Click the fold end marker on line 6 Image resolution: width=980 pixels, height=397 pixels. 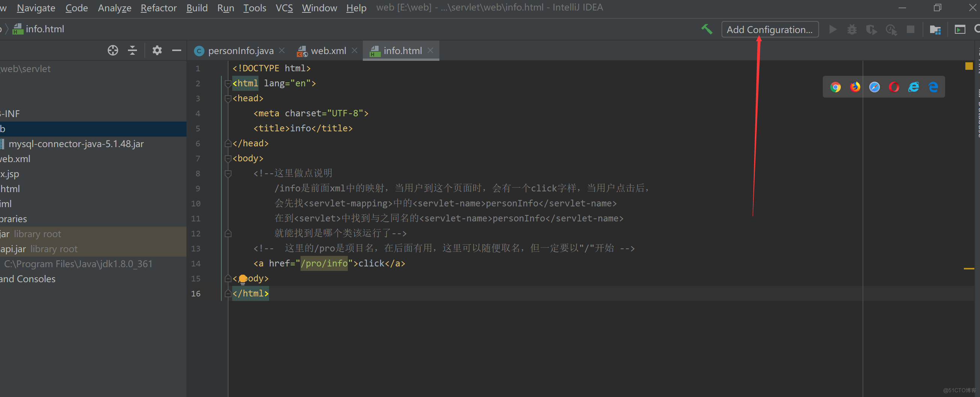tap(228, 143)
